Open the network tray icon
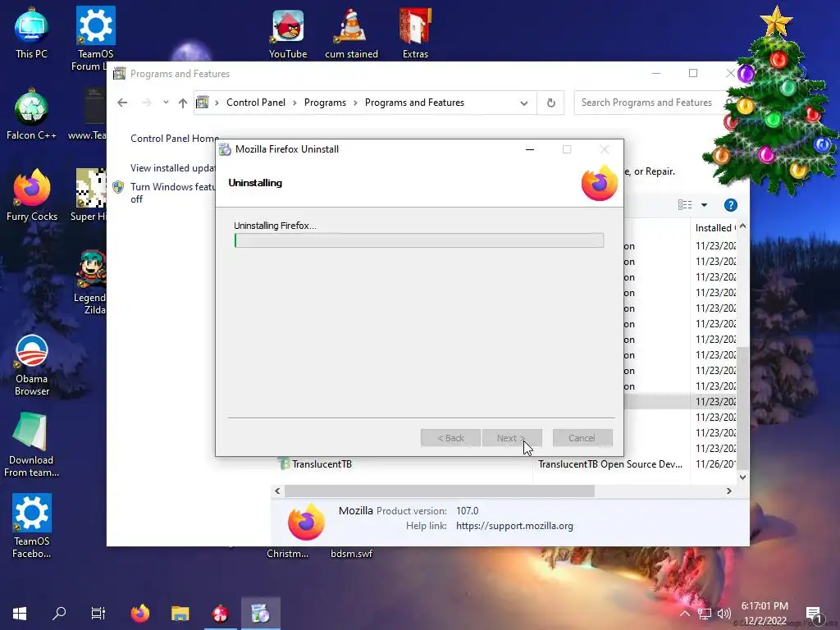Screen dimensions: 840x630 [705, 614]
